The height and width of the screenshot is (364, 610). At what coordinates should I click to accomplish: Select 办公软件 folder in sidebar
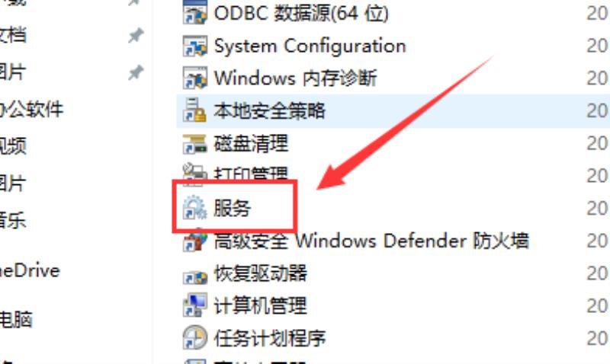click(x=31, y=109)
